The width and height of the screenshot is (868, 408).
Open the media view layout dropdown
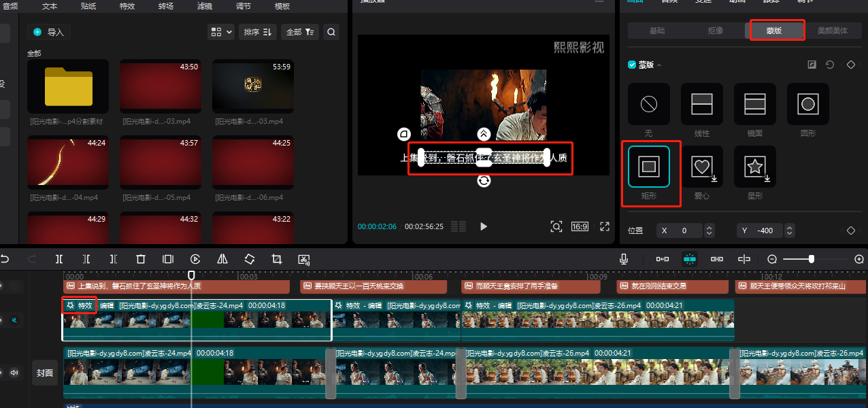point(221,32)
